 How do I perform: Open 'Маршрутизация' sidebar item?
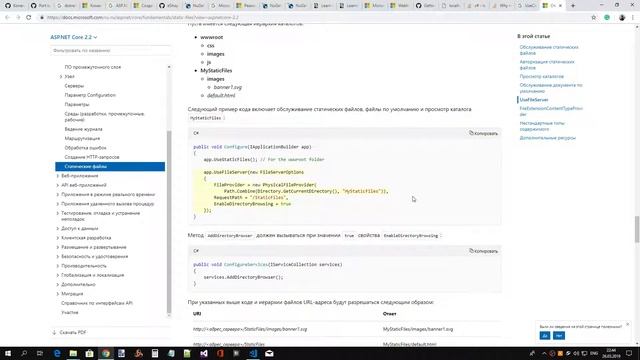pos(82,138)
